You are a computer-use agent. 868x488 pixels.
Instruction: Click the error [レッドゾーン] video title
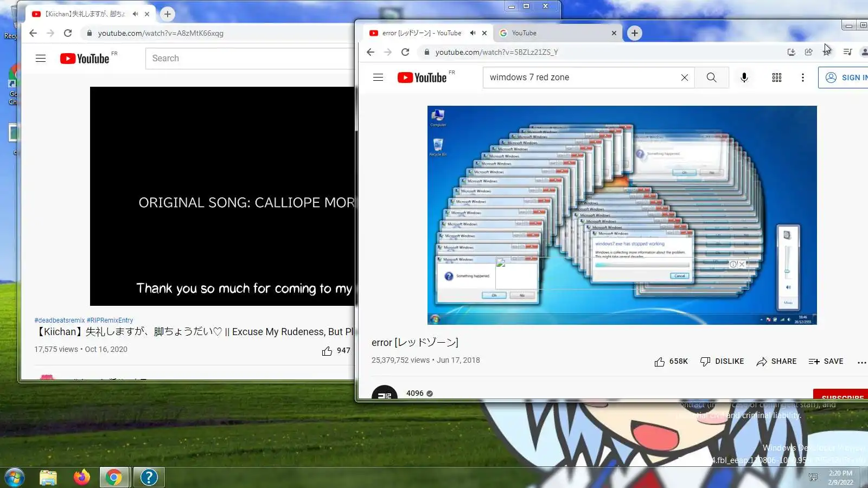[x=415, y=343]
